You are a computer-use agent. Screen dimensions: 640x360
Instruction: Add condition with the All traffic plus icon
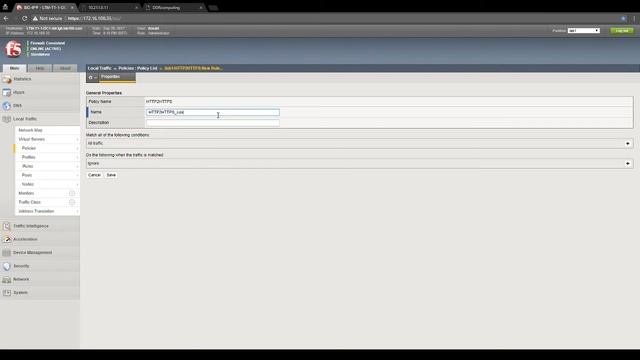[x=628, y=144]
